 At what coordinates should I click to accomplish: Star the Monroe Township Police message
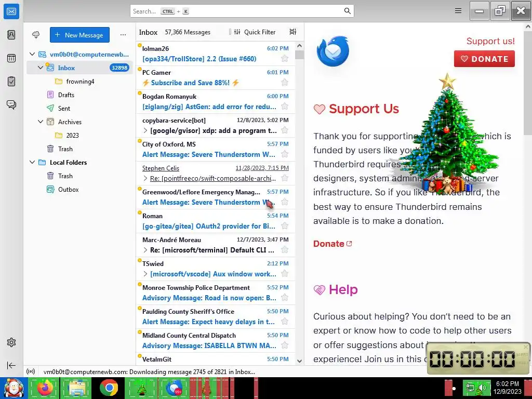click(285, 298)
